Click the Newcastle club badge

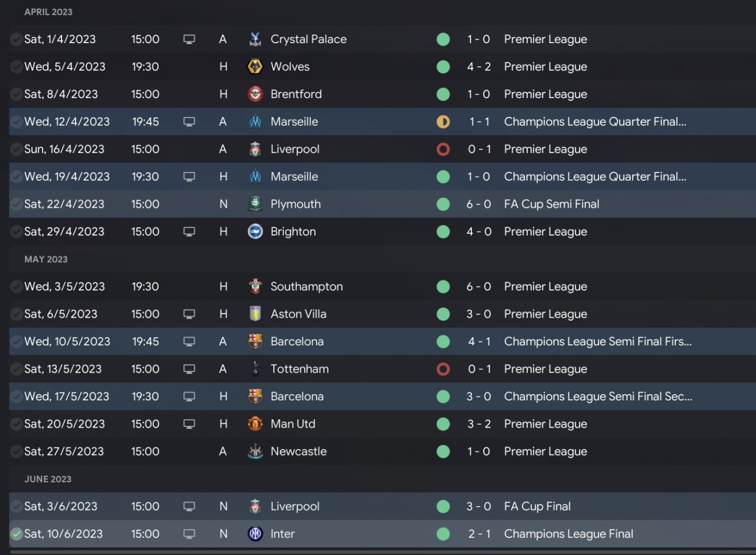pos(255,452)
